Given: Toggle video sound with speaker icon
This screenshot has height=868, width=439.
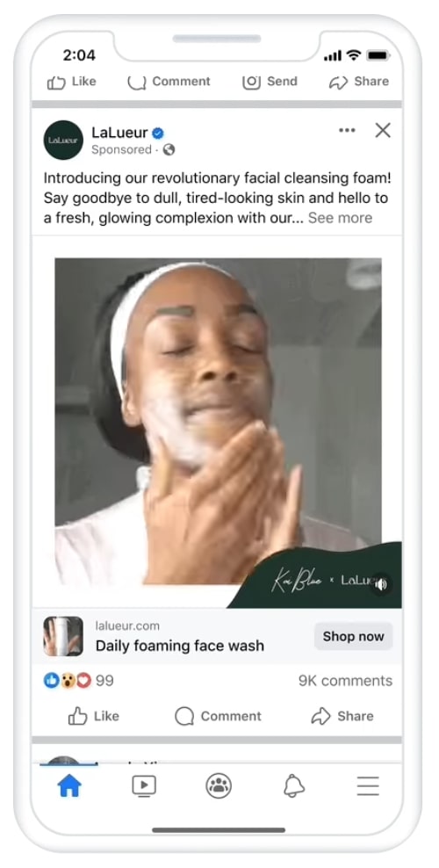Looking at the screenshot, I should point(381,584).
